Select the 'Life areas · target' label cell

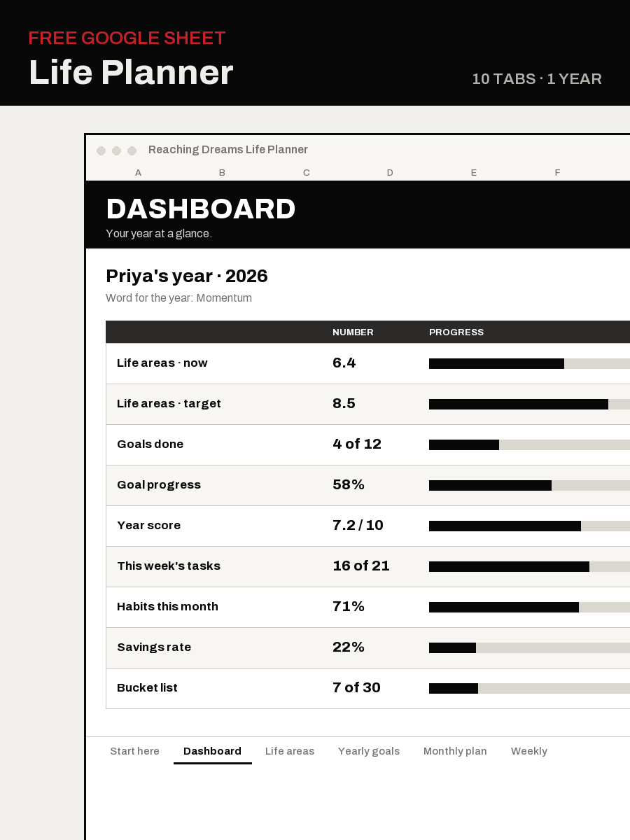(169, 404)
